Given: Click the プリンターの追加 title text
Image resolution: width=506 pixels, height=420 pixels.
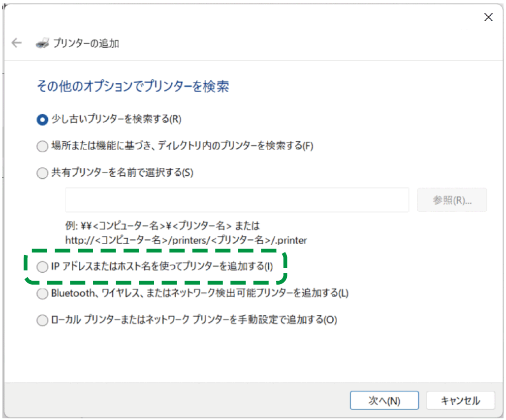Looking at the screenshot, I should [86, 43].
